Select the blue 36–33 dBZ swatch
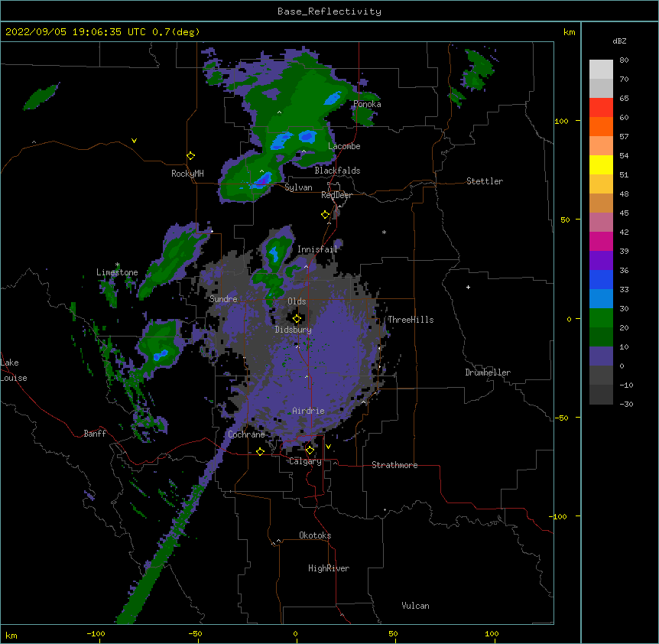659x644 pixels. coord(601,279)
